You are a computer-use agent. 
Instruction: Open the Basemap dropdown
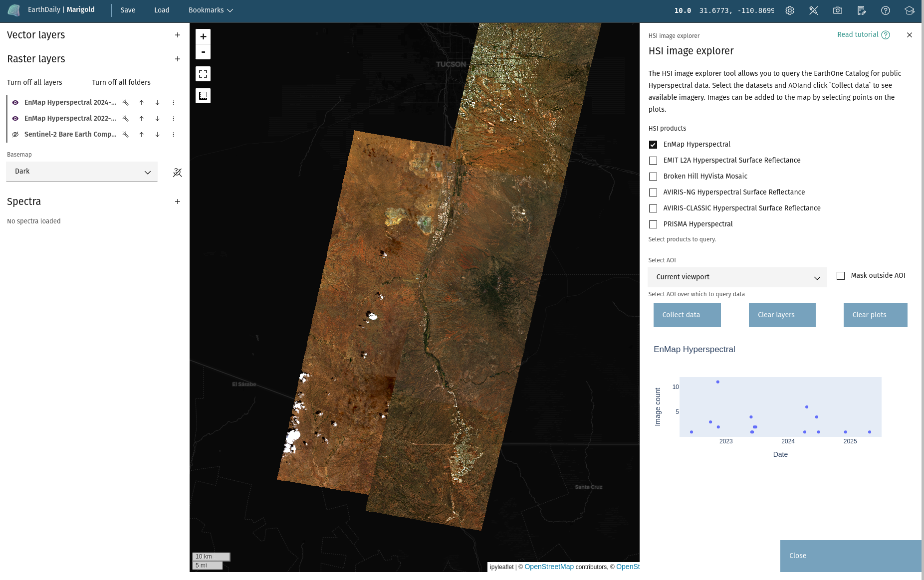click(x=82, y=172)
